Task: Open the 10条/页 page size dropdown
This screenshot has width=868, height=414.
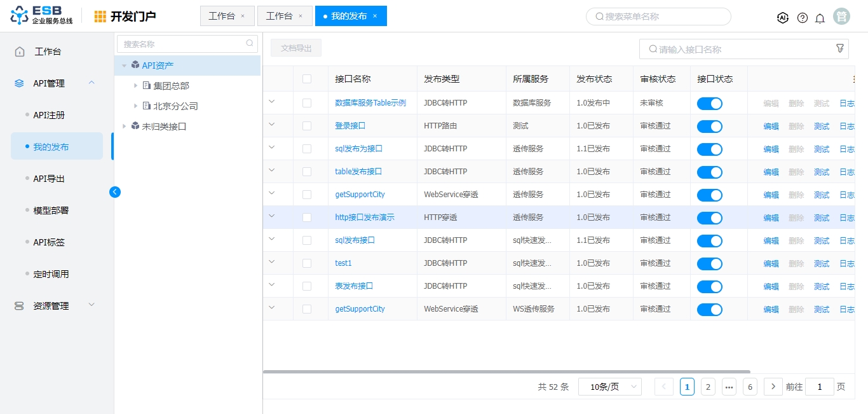Action: point(609,387)
